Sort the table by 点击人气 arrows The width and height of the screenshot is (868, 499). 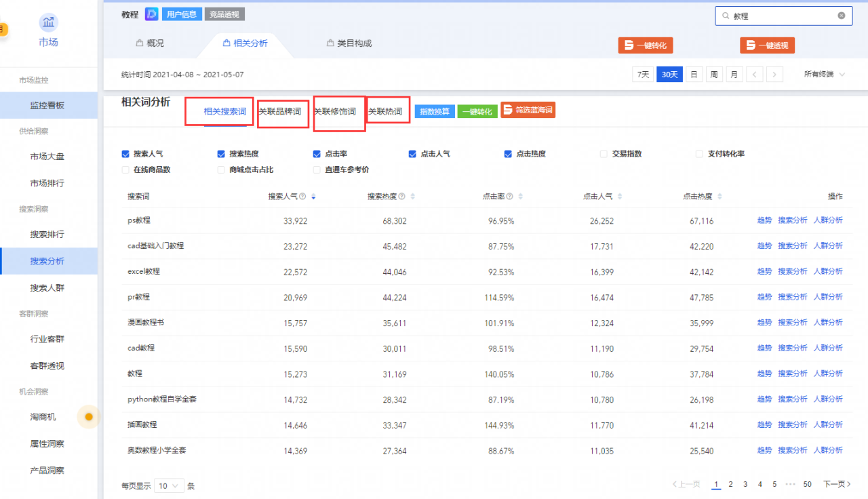coord(620,197)
